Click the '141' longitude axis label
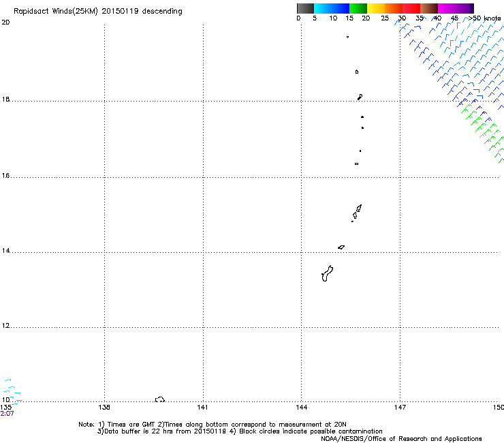 [x=202, y=408]
